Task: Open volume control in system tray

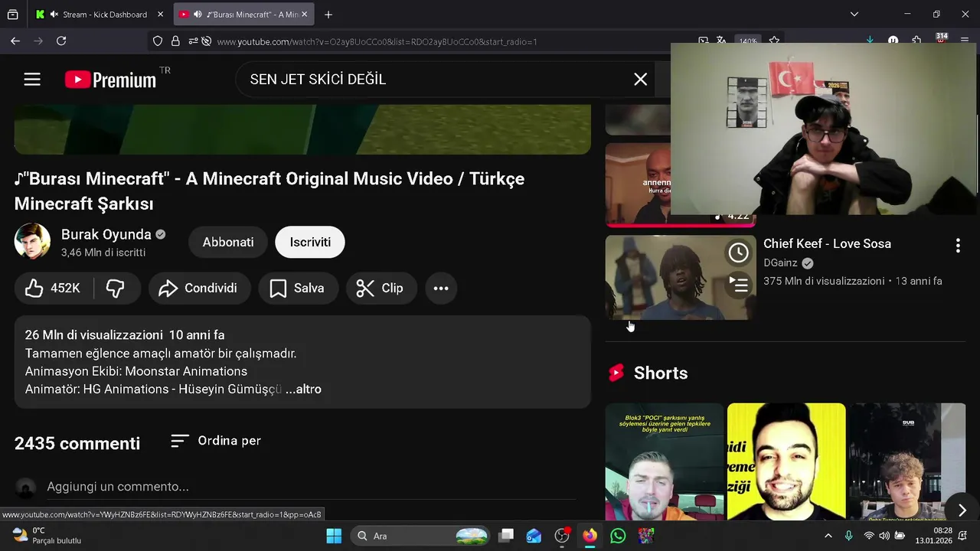Action: [884, 536]
